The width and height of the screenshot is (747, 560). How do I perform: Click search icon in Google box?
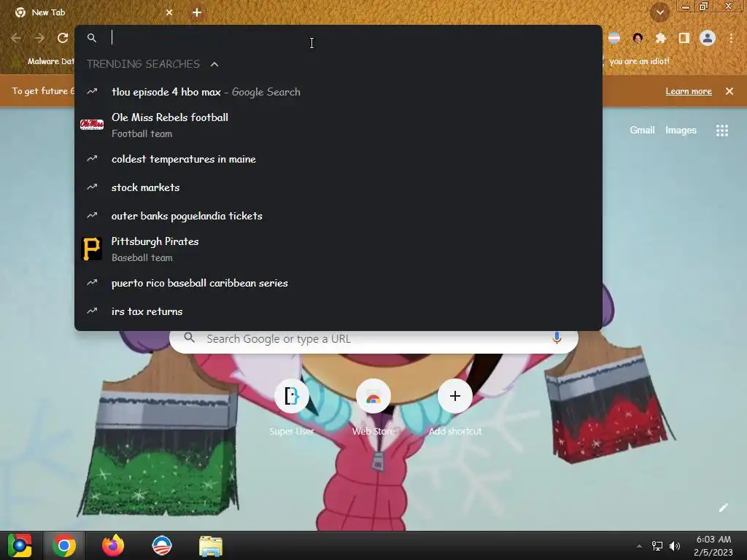pyautogui.click(x=189, y=338)
